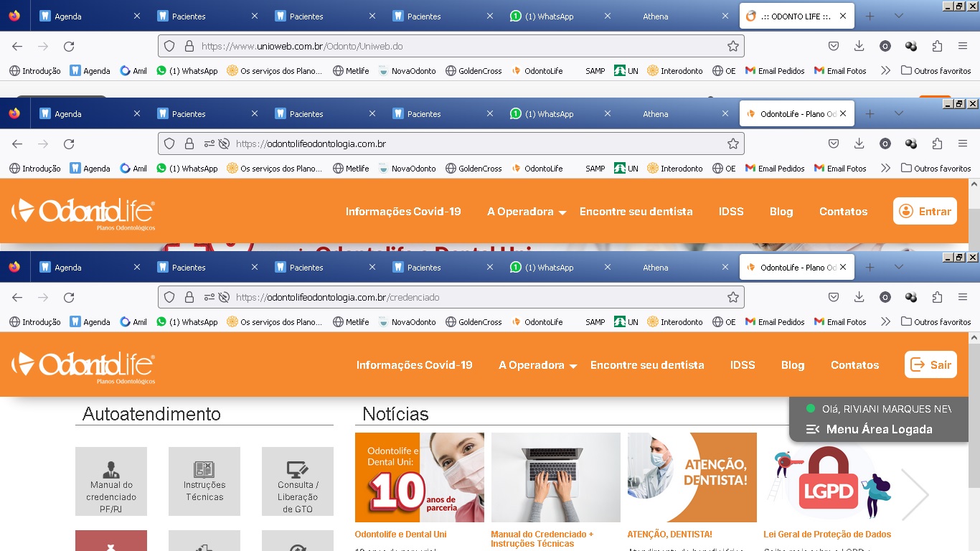Show more bookmarks chevron in homepage window
This screenshot has width=980, height=551.
(885, 168)
